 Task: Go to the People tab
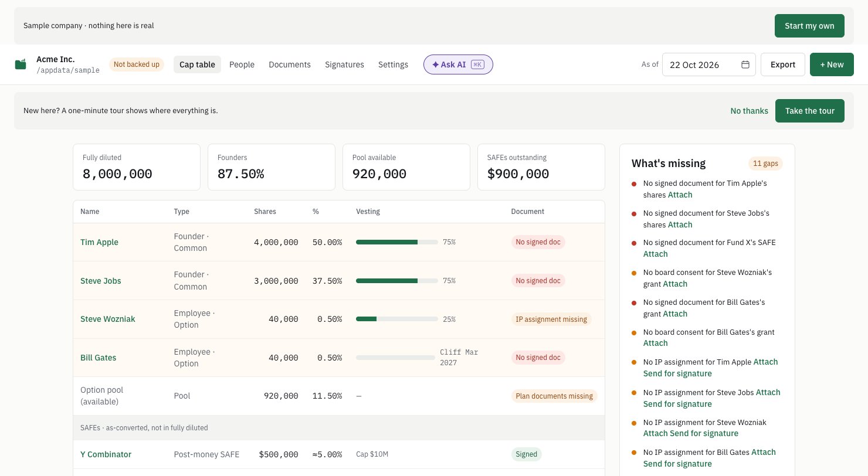point(242,64)
